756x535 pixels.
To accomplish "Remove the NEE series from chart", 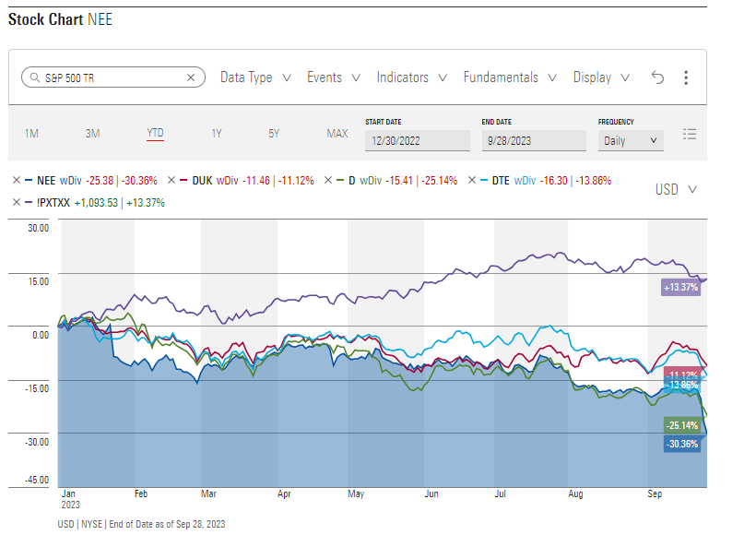I will (x=17, y=181).
